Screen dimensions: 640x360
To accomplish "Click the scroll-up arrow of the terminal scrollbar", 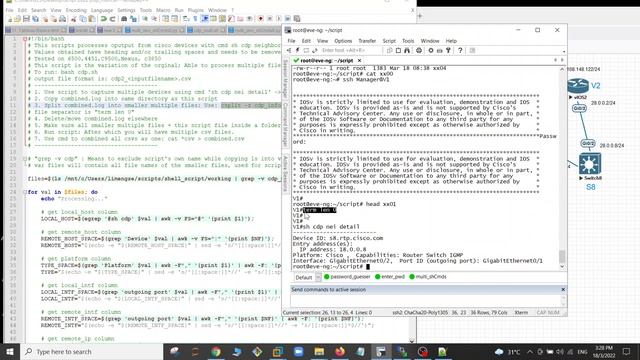I will point(562,69).
